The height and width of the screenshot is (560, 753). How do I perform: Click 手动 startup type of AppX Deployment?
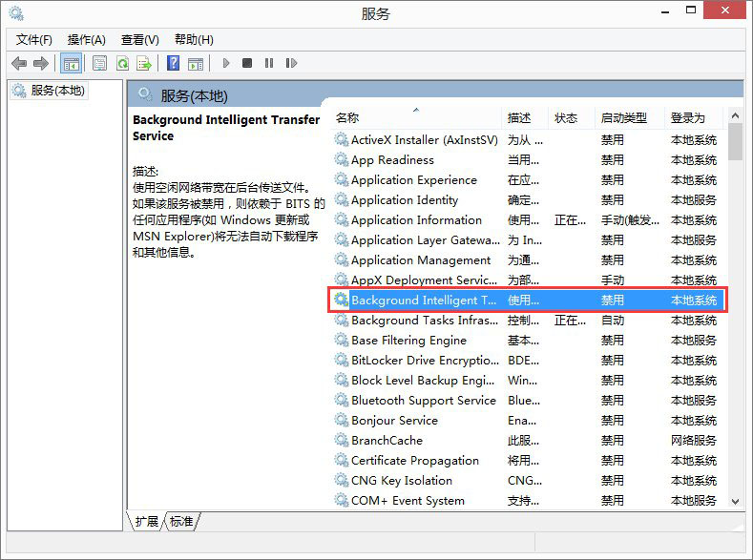(613, 280)
